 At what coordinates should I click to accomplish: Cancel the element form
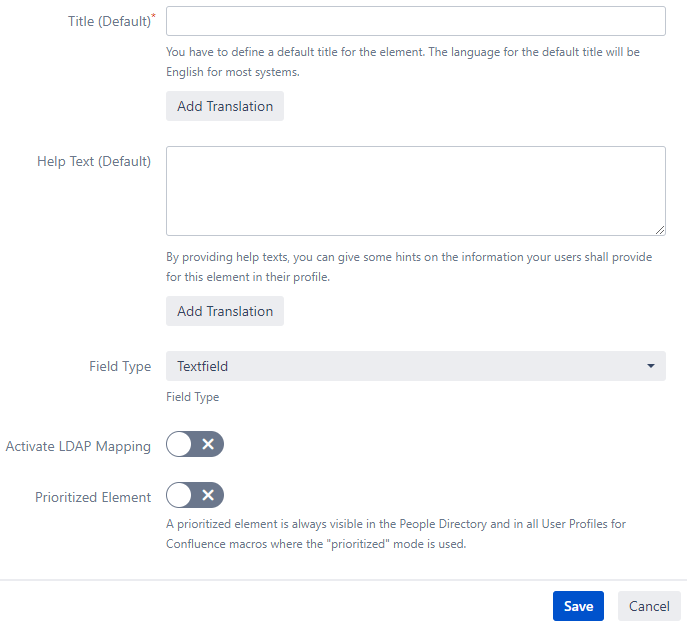[649, 606]
